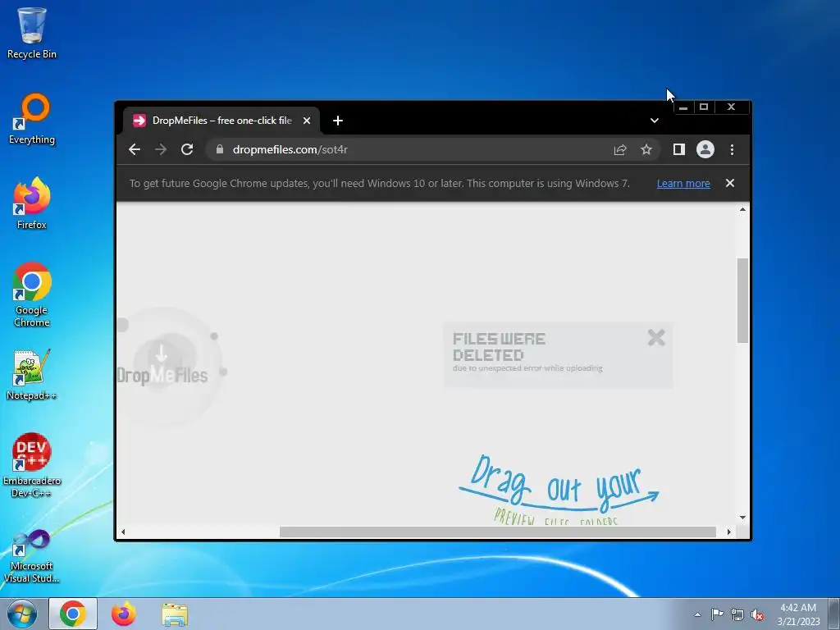Image resolution: width=840 pixels, height=630 pixels.
Task: Close the DropMeFiles tab
Action: (307, 121)
